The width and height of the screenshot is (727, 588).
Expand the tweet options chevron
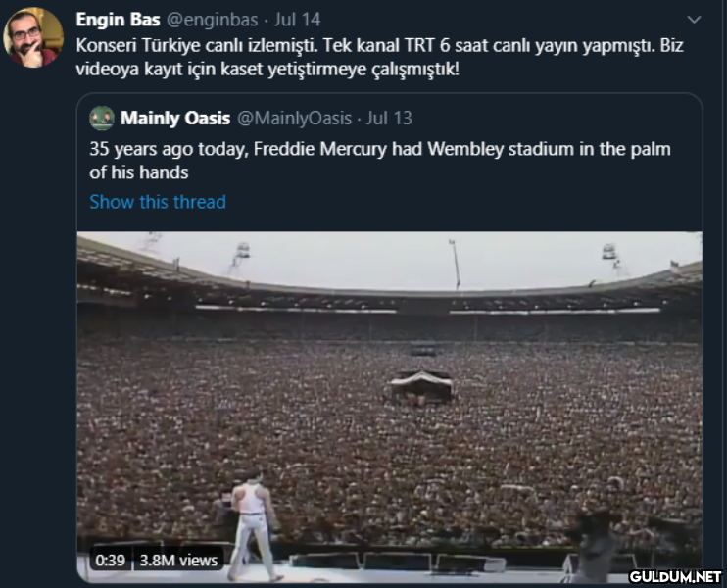click(x=694, y=20)
